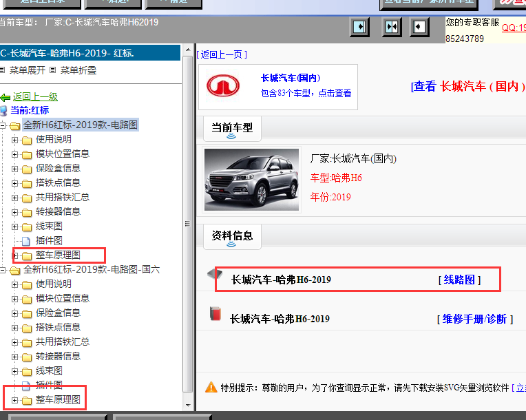Expand 转接器信息 under 2019款-电路图 (non-国六)
The height and width of the screenshot is (420, 526).
[14, 212]
